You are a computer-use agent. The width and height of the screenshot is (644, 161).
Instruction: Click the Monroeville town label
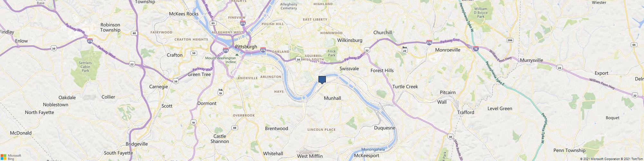[448, 50]
